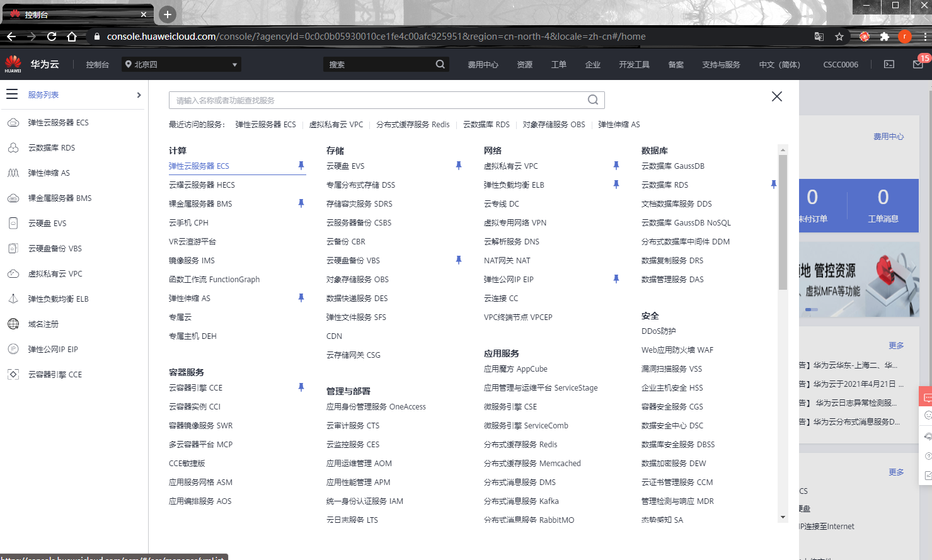932x560 pixels.
Task: Expand the 服务列表 chevron arrow
Action: (x=139, y=95)
